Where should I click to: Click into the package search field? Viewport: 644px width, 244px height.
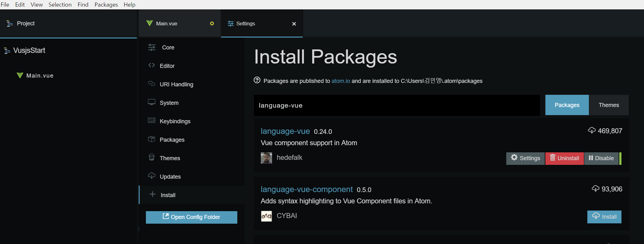click(397, 105)
